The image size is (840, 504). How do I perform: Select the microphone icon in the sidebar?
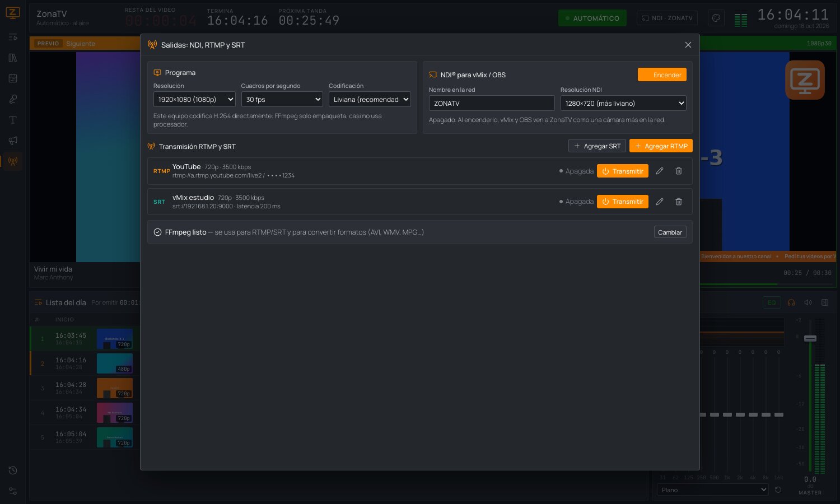(x=13, y=99)
